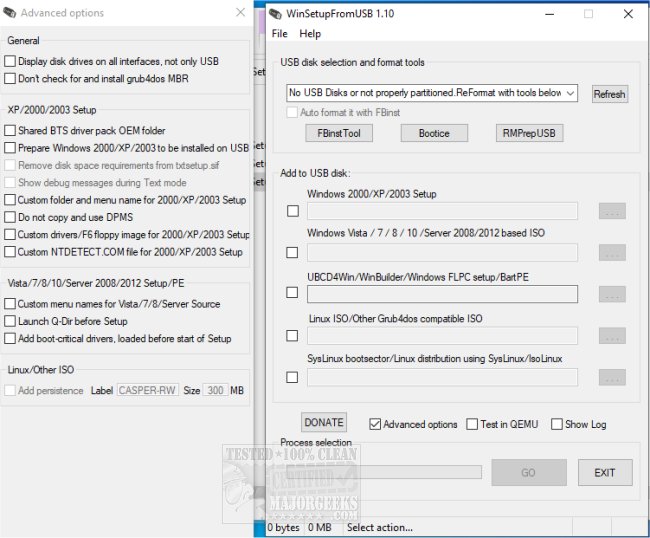The width and height of the screenshot is (650, 538).
Task: Launch RMPrepUSB
Action: coord(529,133)
